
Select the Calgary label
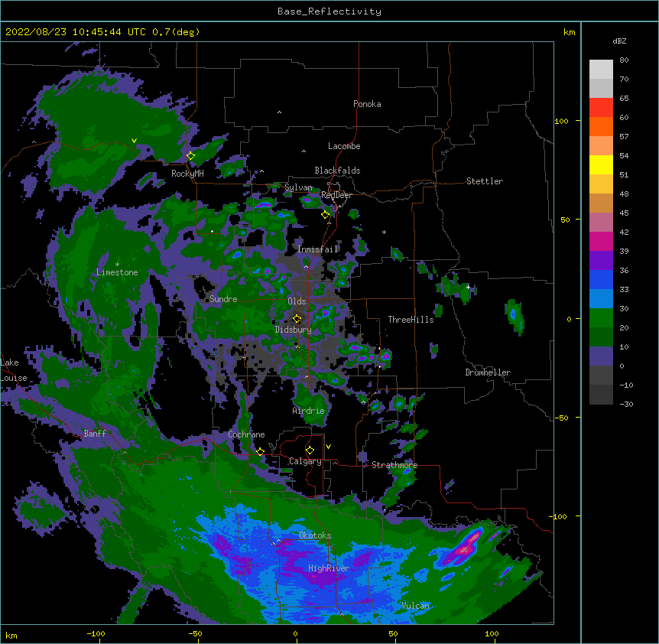click(x=305, y=461)
